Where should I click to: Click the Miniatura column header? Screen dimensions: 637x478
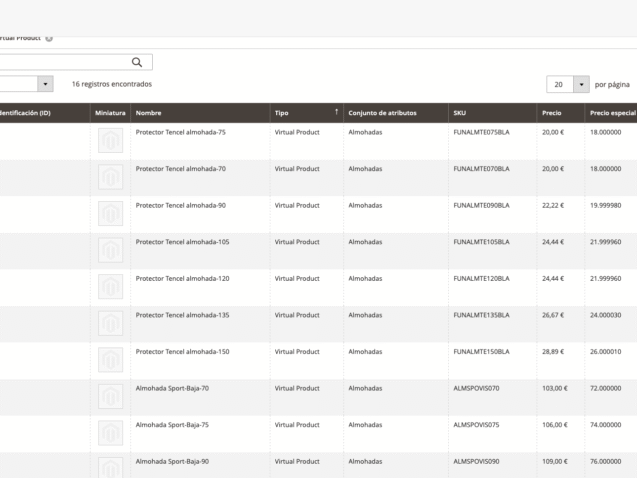pos(110,113)
